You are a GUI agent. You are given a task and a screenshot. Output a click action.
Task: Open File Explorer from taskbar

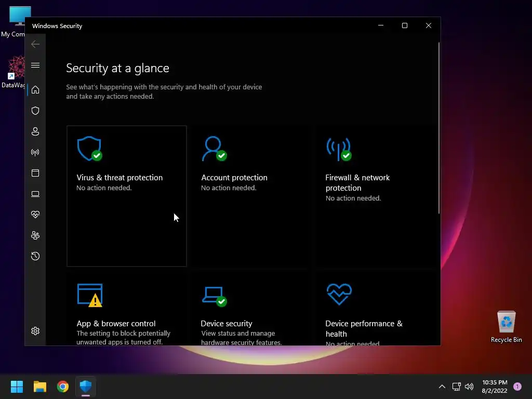39,387
